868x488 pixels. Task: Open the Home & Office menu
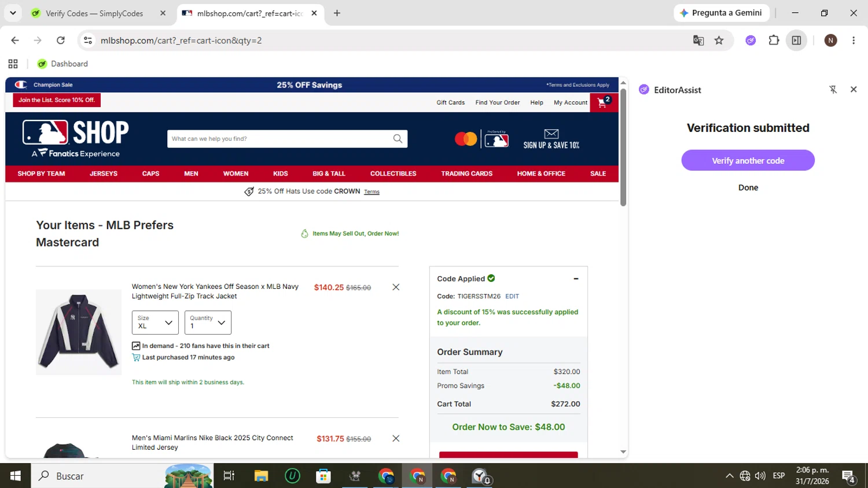click(541, 174)
